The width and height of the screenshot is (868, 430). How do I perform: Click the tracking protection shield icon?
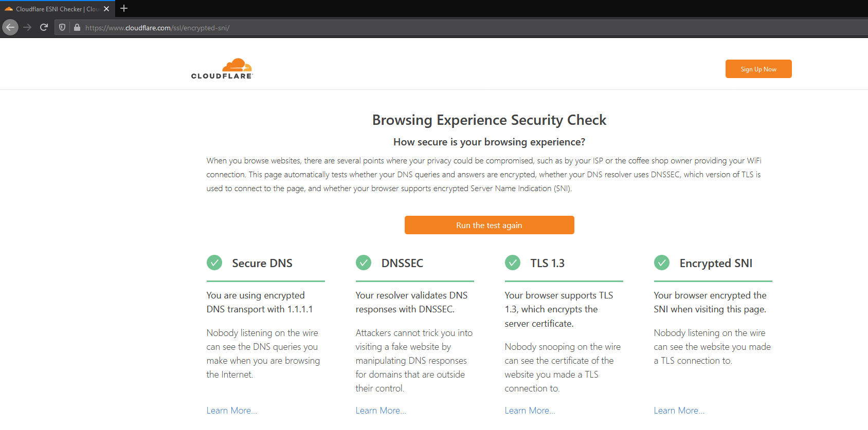point(62,27)
